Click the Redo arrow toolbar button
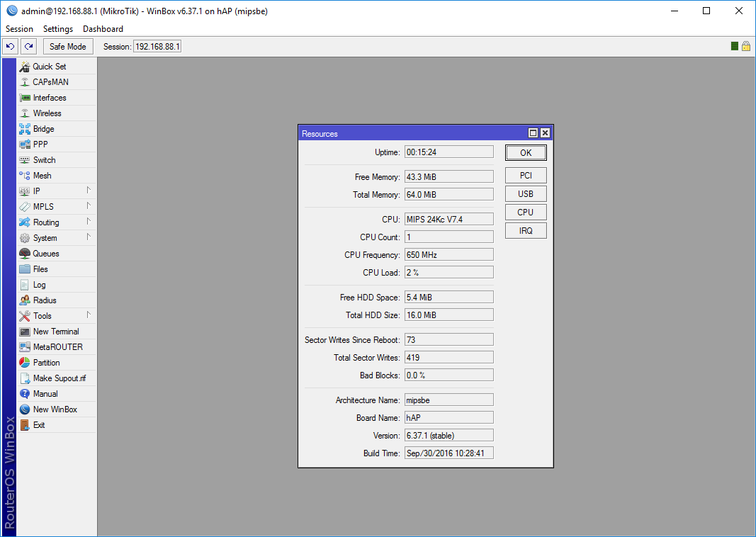The height and width of the screenshot is (537, 756). pyautogui.click(x=29, y=47)
